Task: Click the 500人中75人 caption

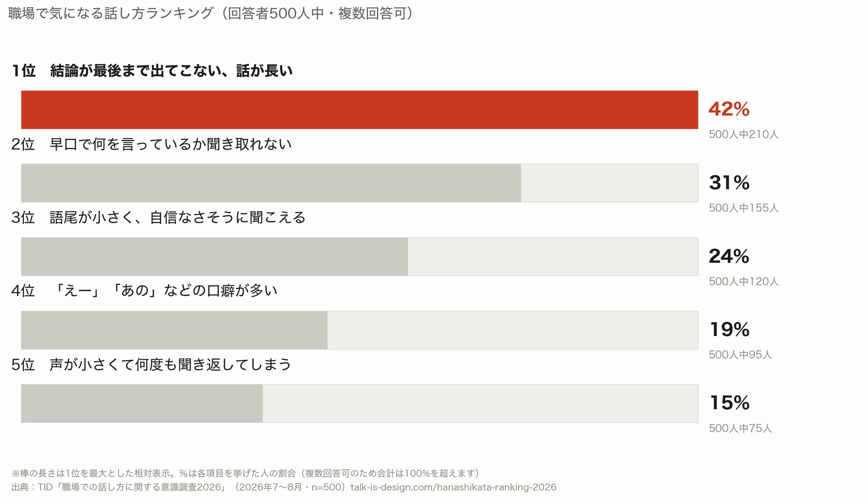Action: (740, 428)
